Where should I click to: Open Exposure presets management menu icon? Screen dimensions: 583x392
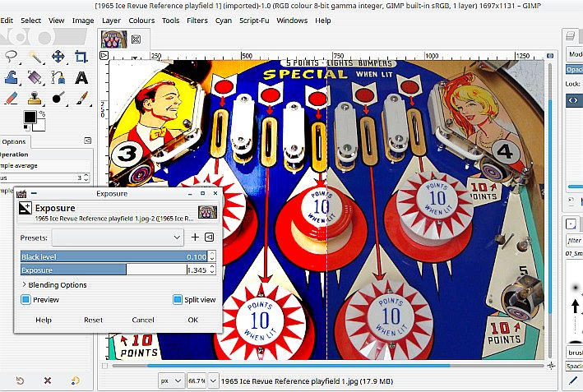[x=210, y=237]
